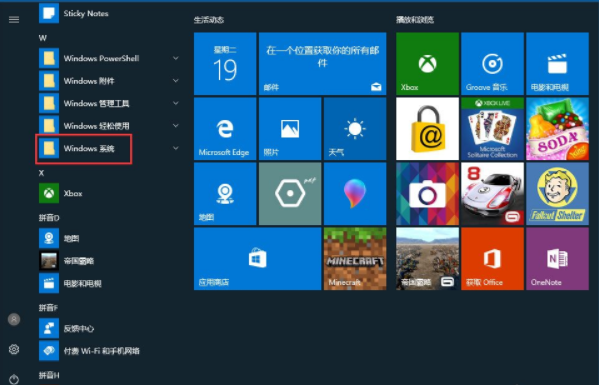Click the 拼音F group header

[48, 308]
